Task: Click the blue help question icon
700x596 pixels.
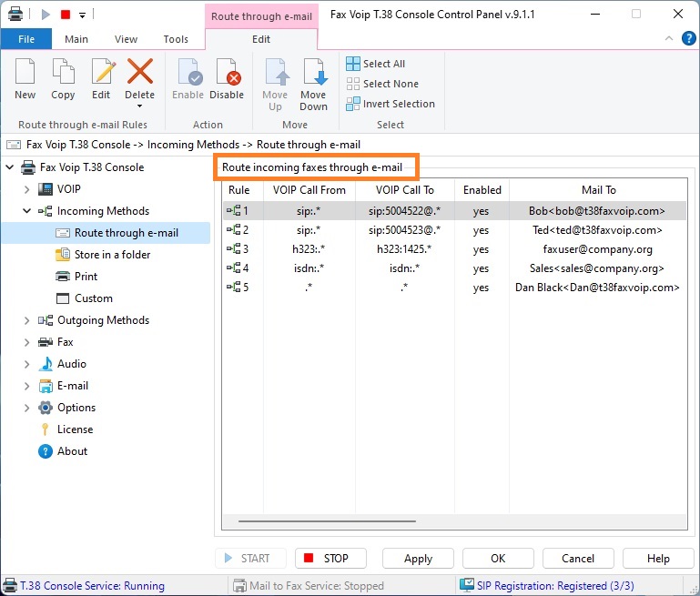Action: [689, 38]
